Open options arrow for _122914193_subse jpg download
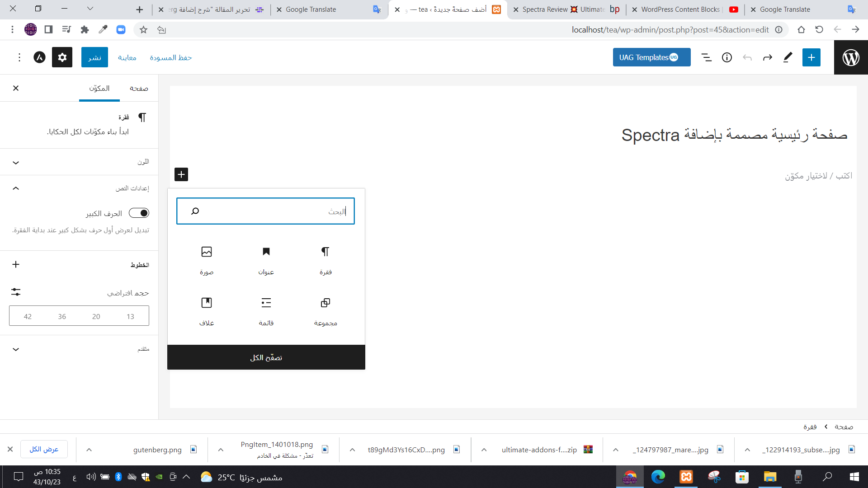The width and height of the screenshot is (868, 488). (747, 450)
